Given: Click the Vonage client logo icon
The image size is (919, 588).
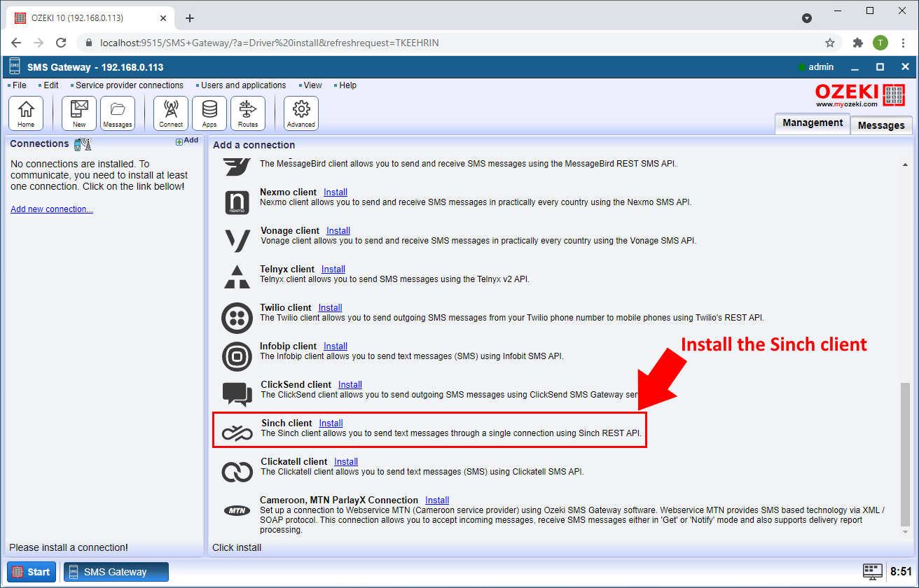Looking at the screenshot, I should point(237,241).
